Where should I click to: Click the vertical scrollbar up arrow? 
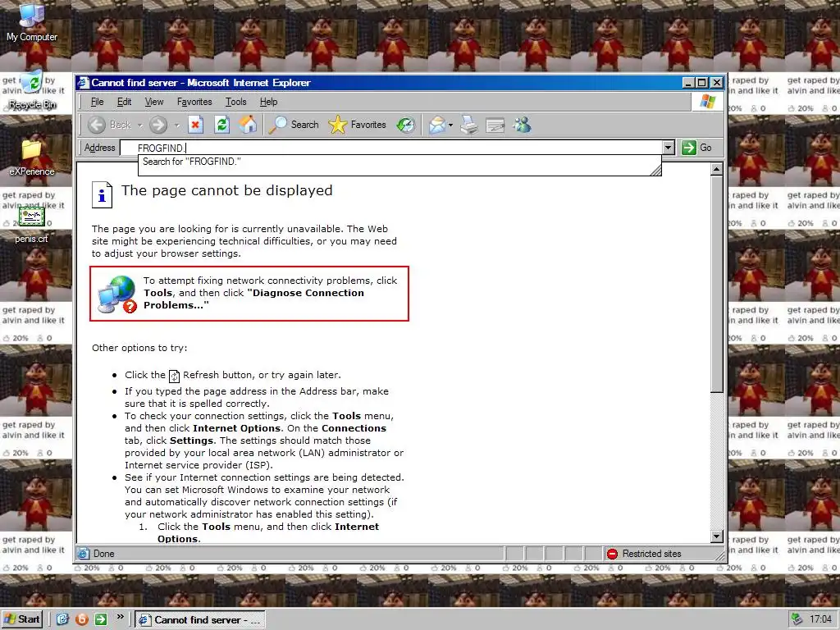pyautogui.click(x=716, y=169)
